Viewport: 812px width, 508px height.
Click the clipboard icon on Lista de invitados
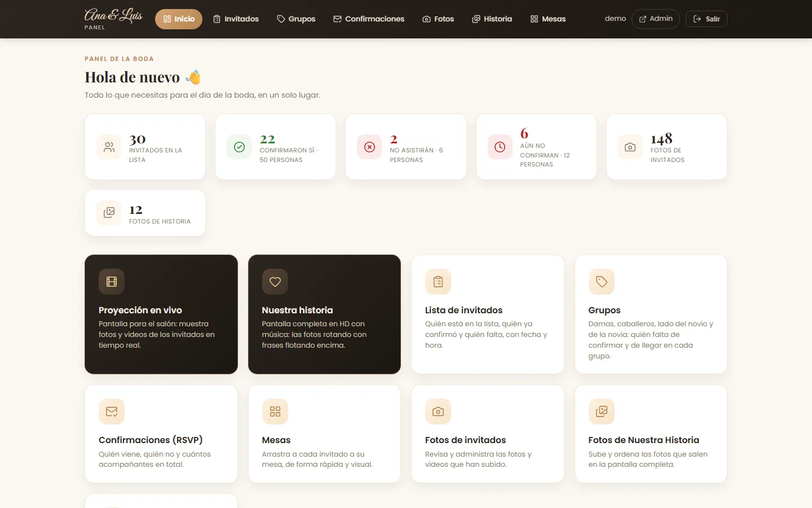(438, 282)
